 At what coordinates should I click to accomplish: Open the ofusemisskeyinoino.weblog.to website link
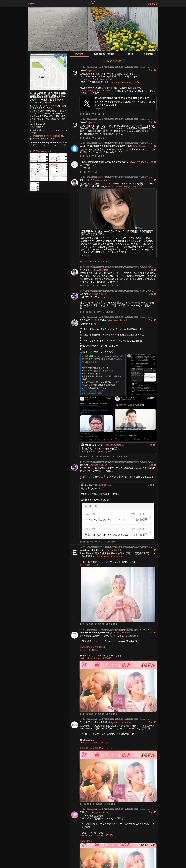pos(49,136)
